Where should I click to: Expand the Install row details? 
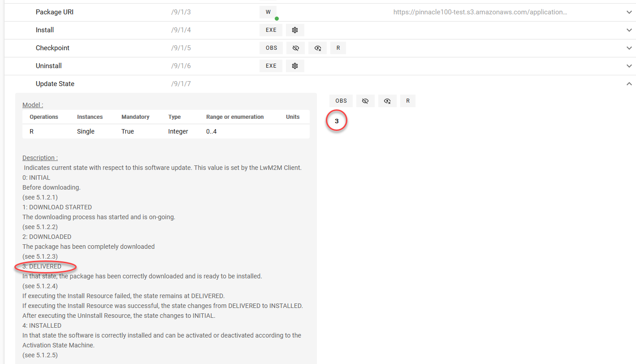629,30
